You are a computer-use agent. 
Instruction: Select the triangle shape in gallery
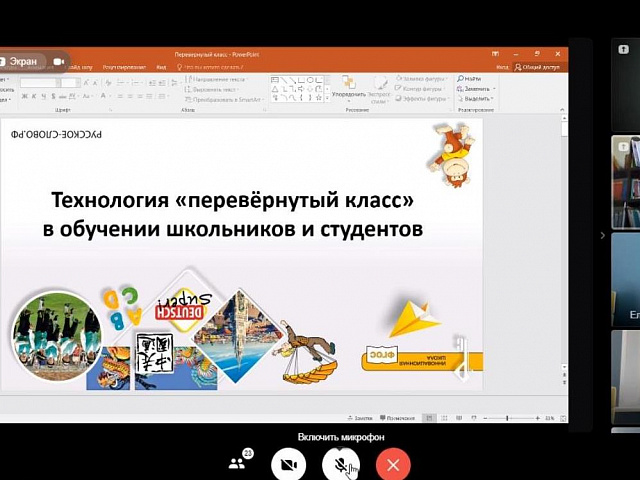[274, 89]
